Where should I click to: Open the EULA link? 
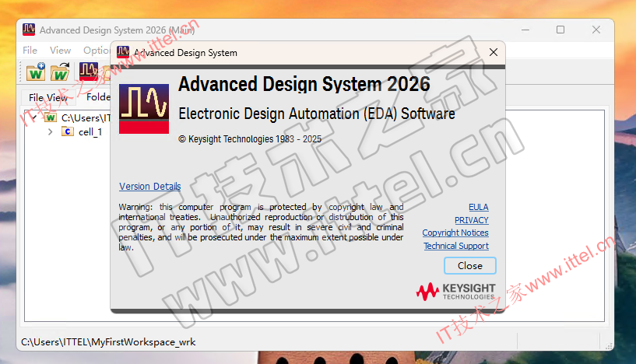click(478, 207)
